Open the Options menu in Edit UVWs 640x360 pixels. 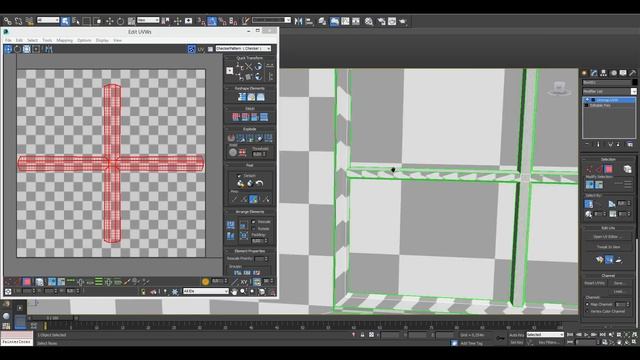pos(84,40)
